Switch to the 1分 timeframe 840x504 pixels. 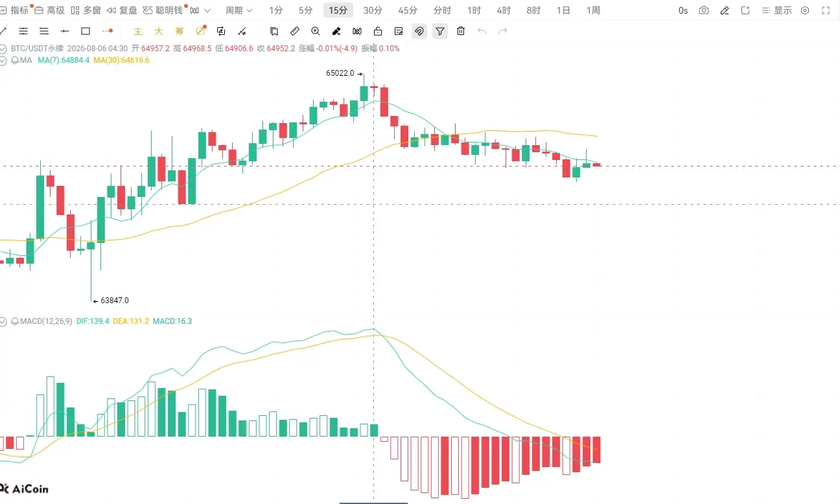(276, 10)
